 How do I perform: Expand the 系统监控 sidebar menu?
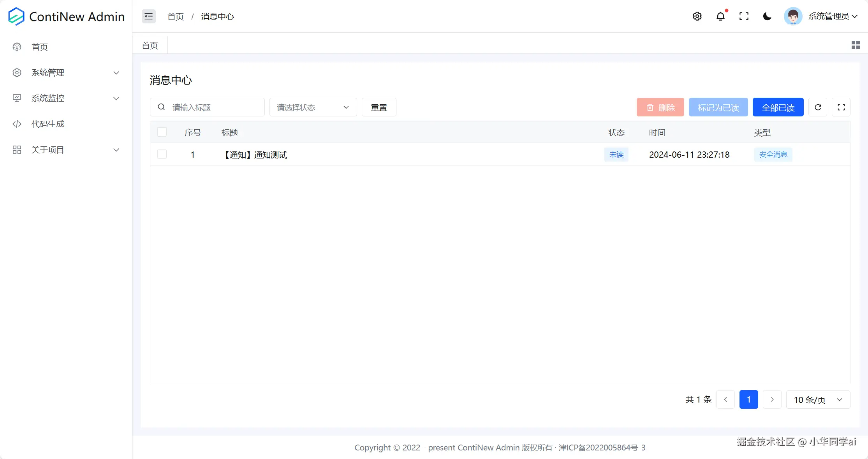coord(65,98)
